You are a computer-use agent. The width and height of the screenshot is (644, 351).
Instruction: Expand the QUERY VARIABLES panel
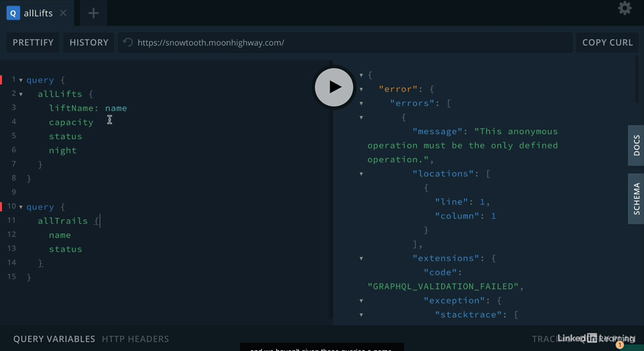[54, 339]
